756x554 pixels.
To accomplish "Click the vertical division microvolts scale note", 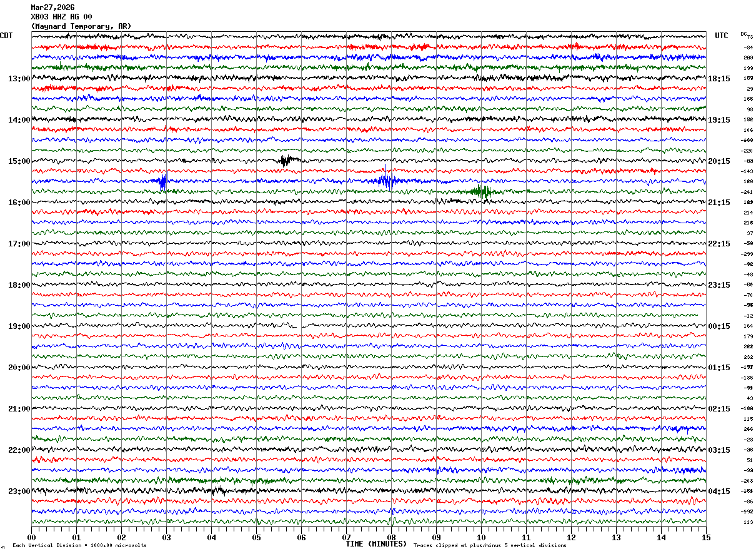I will click(79, 546).
